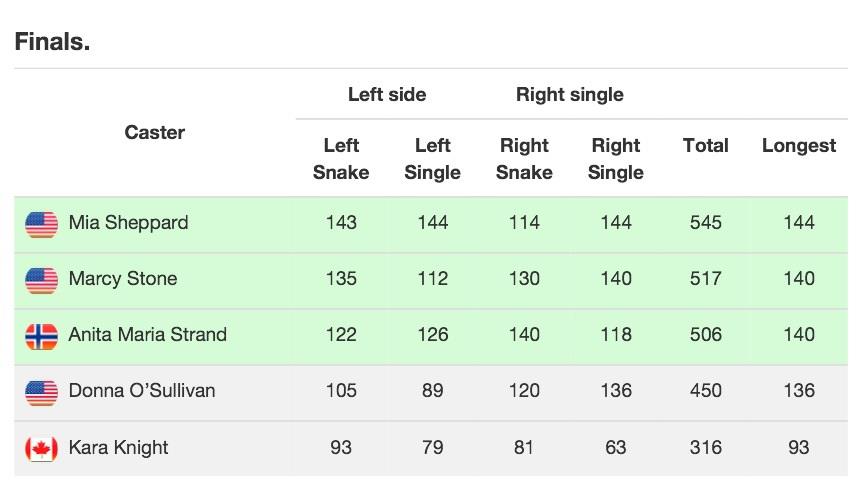Select the Right Single column header
The width and height of the screenshot is (858, 487).
point(616,159)
